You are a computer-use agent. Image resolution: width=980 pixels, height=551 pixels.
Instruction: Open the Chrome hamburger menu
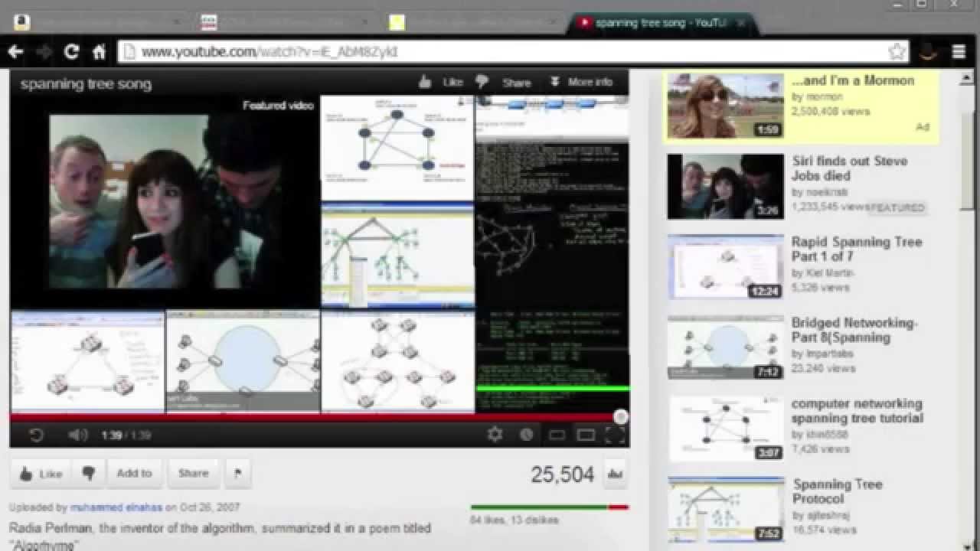pos(959,52)
